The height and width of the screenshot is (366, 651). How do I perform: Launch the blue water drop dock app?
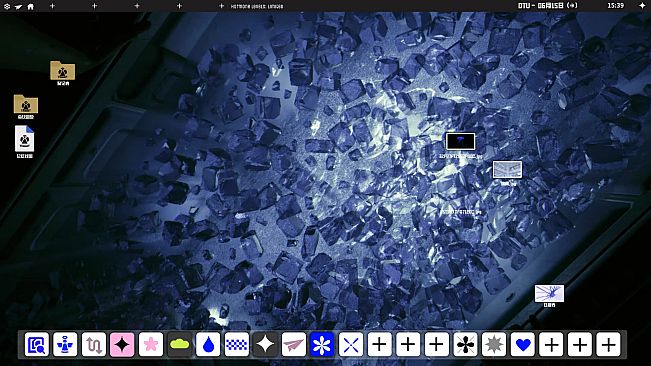coord(208,344)
